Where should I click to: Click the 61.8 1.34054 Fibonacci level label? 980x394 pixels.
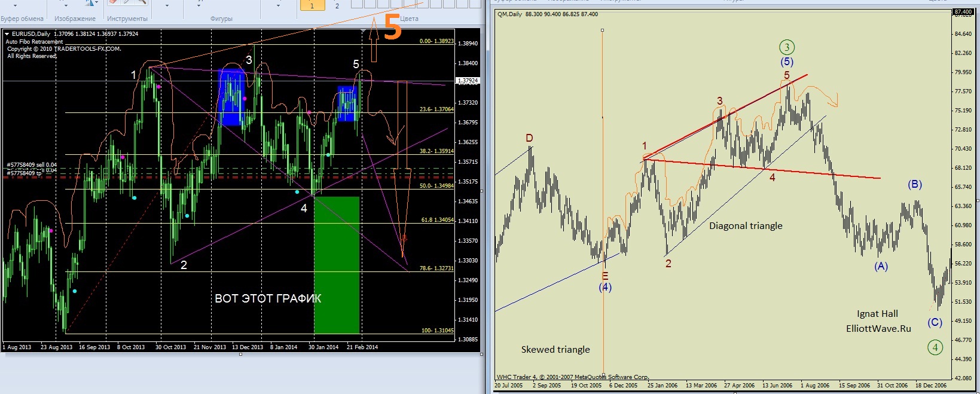click(438, 220)
